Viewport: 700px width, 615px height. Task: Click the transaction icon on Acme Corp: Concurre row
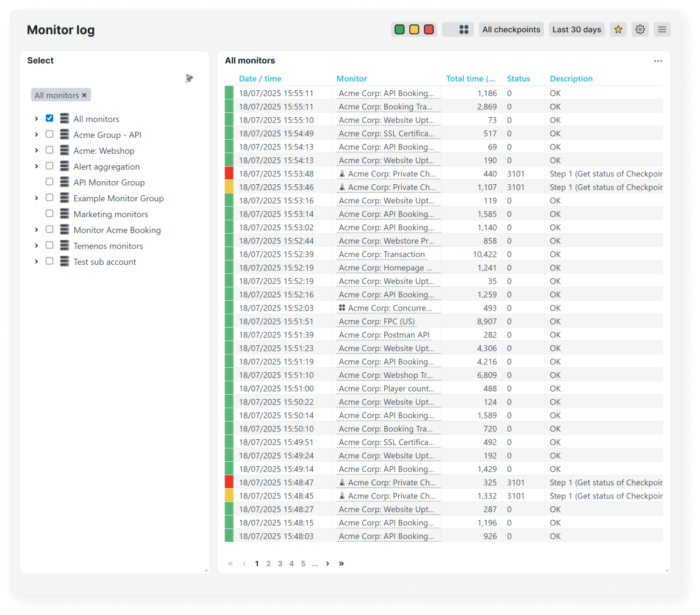pos(342,307)
